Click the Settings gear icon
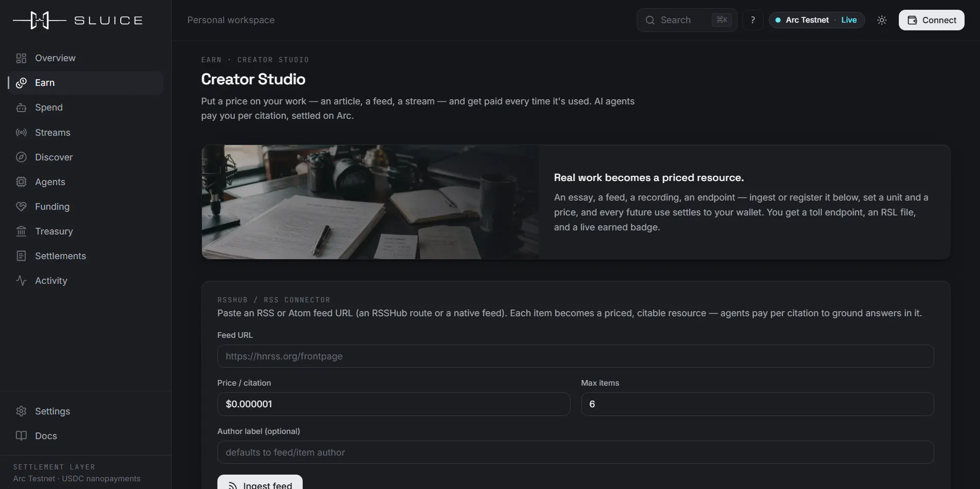980x489 pixels. click(x=21, y=411)
